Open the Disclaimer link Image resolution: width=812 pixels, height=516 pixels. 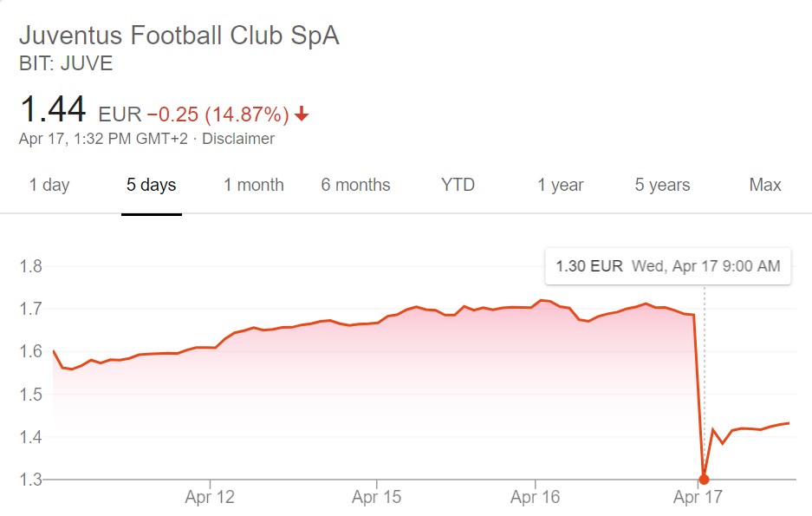238,139
